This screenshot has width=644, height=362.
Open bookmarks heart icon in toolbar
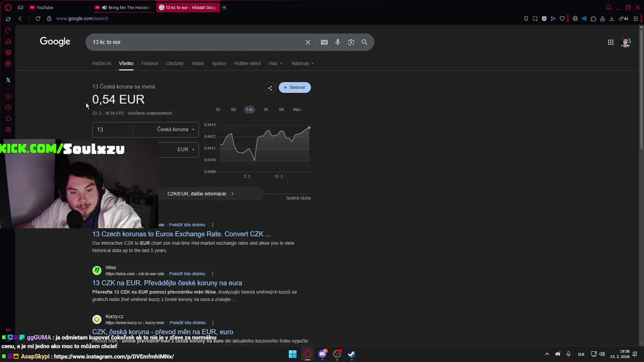562,19
